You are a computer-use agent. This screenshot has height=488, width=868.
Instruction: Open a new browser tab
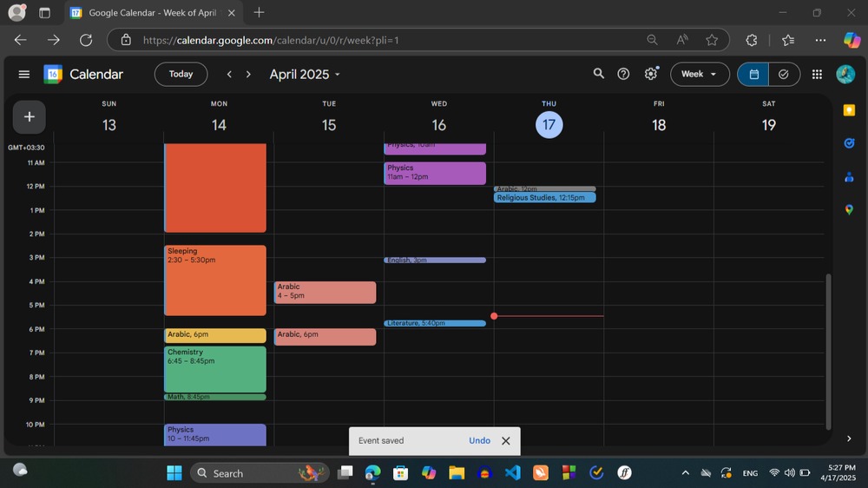259,12
